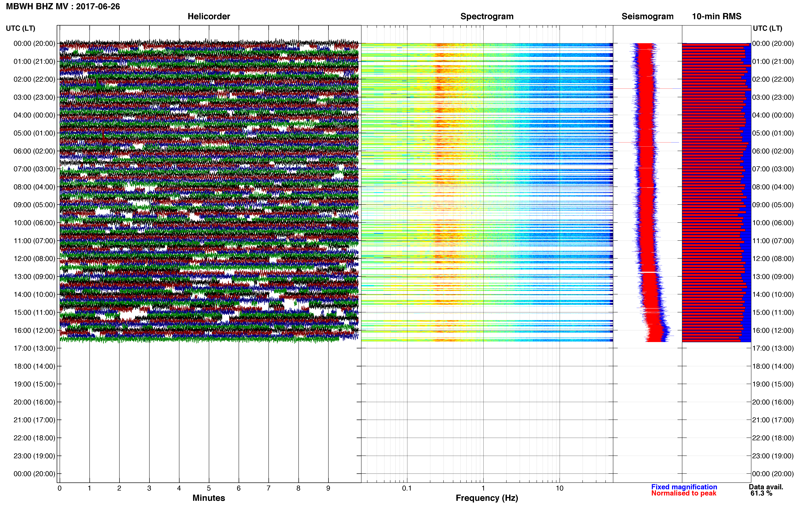Click '05:00 (01:00)' on the Helicorder time axis
Screen dimensions: 812x508
[x=34, y=133]
